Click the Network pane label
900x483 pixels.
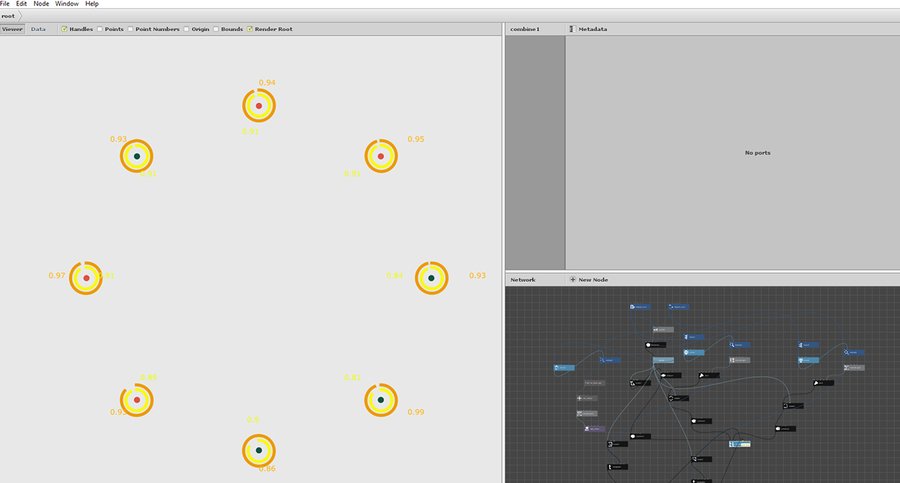pyautogui.click(x=523, y=280)
